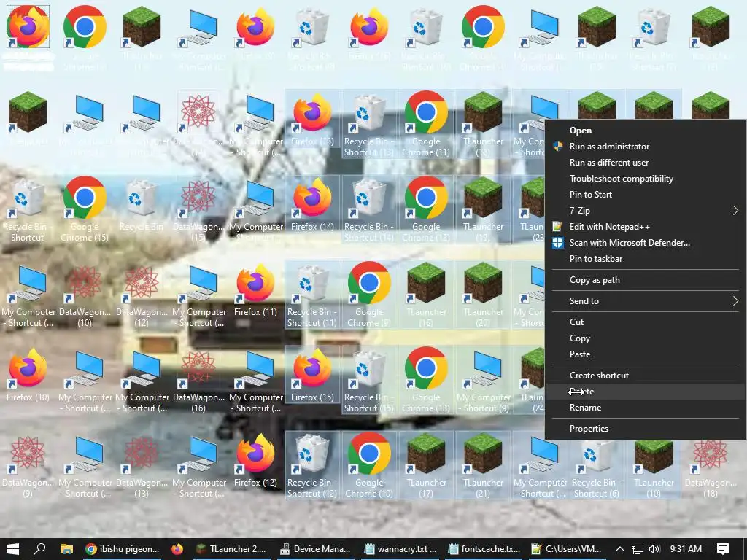Viewport: 747px width, 560px height.
Task: Select the TLauncher (21) shortcut
Action: (x=483, y=464)
